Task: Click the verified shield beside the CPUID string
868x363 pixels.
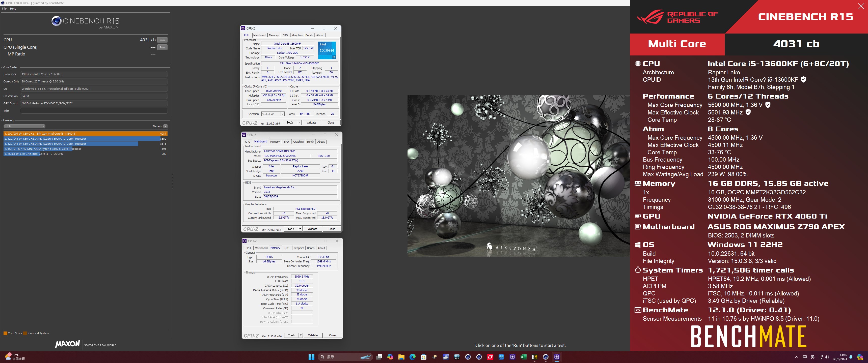Action: (803, 79)
